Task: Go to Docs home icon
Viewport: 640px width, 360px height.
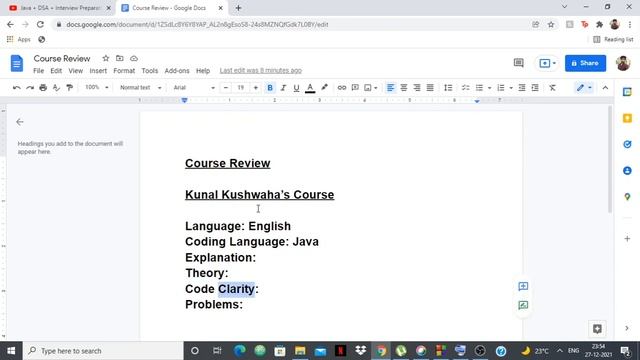Action: 17,63
